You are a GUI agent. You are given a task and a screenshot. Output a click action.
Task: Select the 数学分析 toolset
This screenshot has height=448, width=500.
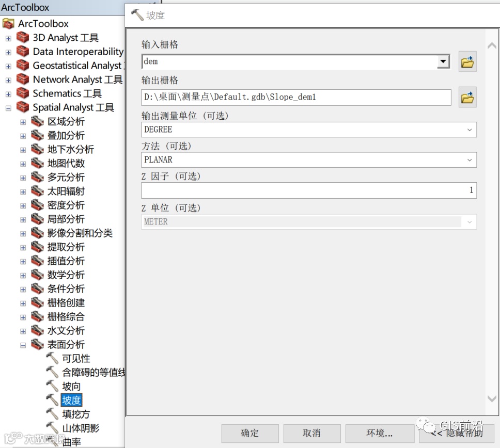[66, 275]
